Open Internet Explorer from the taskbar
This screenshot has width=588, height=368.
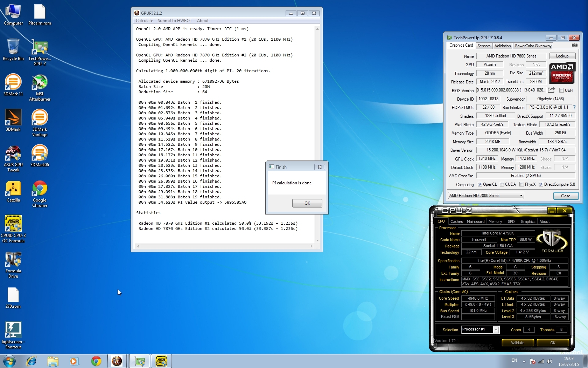click(31, 361)
